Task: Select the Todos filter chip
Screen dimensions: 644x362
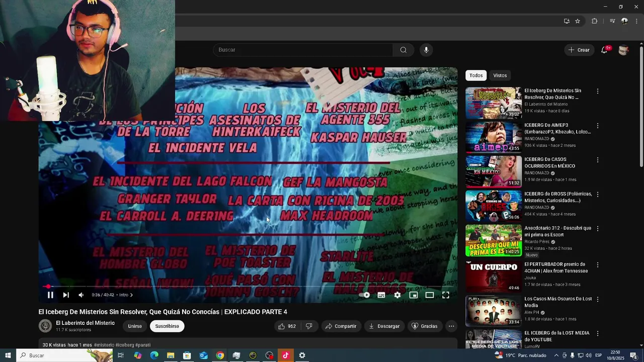Action: (x=476, y=75)
